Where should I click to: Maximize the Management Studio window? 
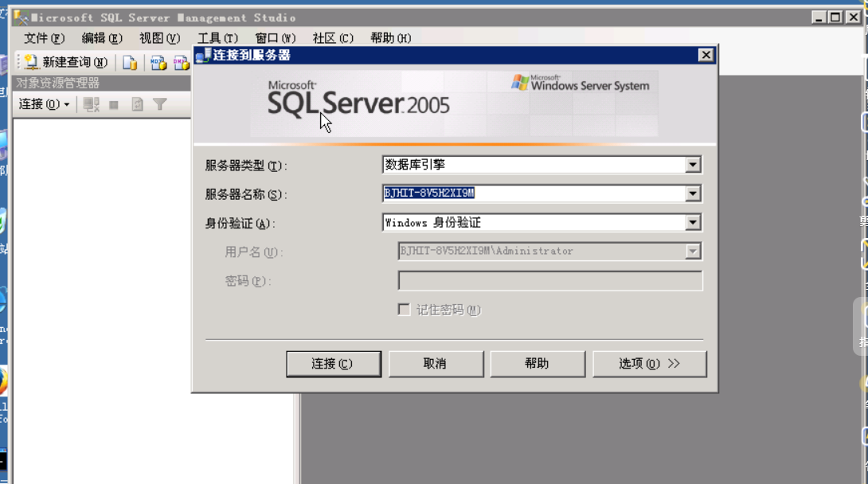coord(835,18)
